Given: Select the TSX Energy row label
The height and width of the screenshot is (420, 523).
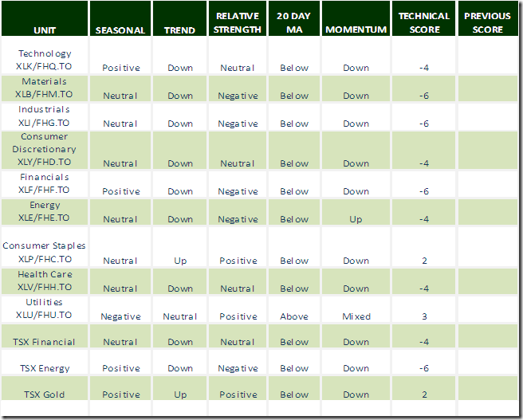Looking at the screenshot, I should [x=45, y=368].
